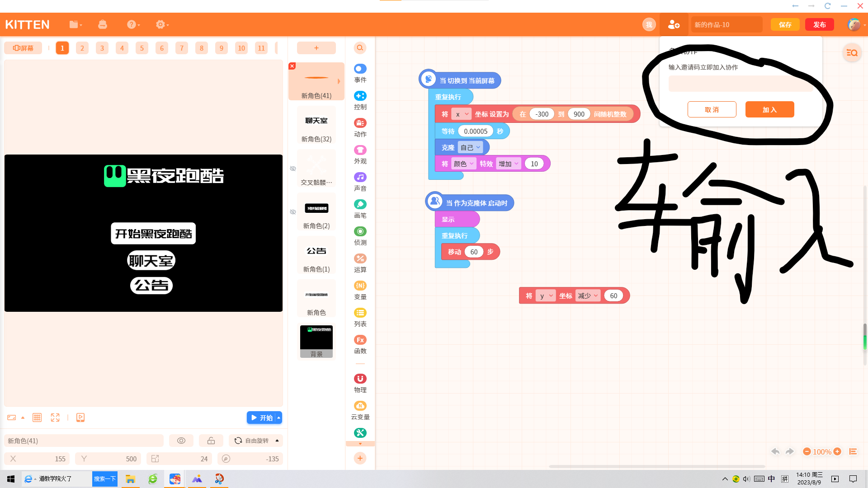Tidy up blocks with the align icon
The width and height of the screenshot is (868, 488).
pos(853,451)
